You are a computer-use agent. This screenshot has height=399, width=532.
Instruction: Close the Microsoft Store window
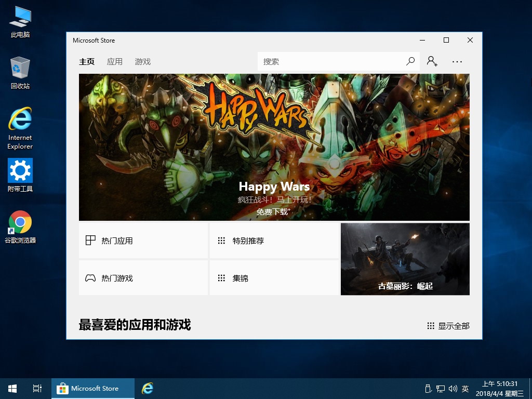coord(470,40)
